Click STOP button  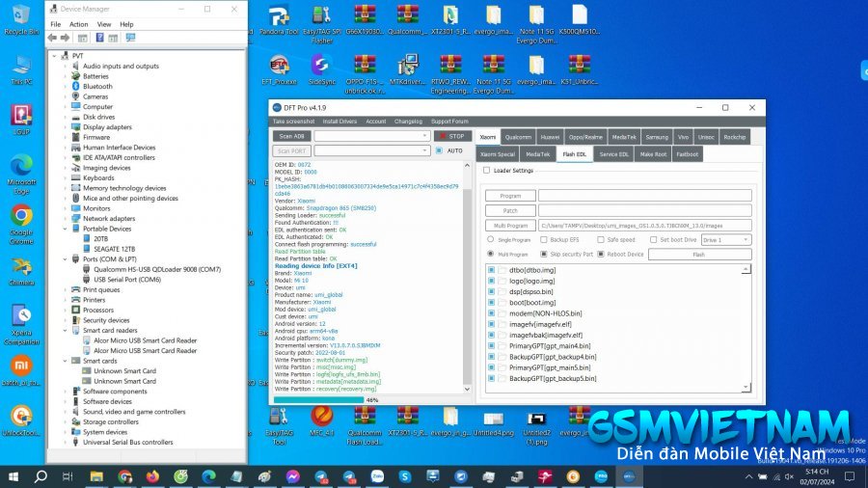tap(452, 136)
